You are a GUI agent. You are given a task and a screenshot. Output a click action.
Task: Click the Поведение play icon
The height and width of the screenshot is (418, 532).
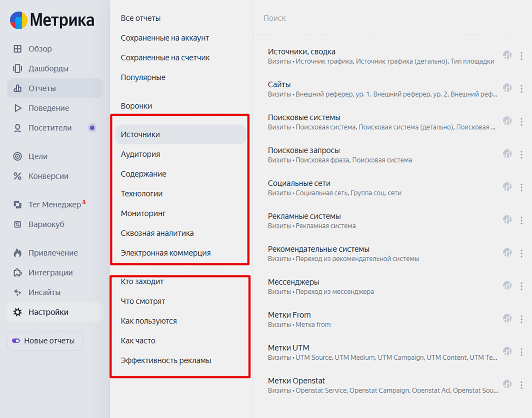(x=18, y=108)
